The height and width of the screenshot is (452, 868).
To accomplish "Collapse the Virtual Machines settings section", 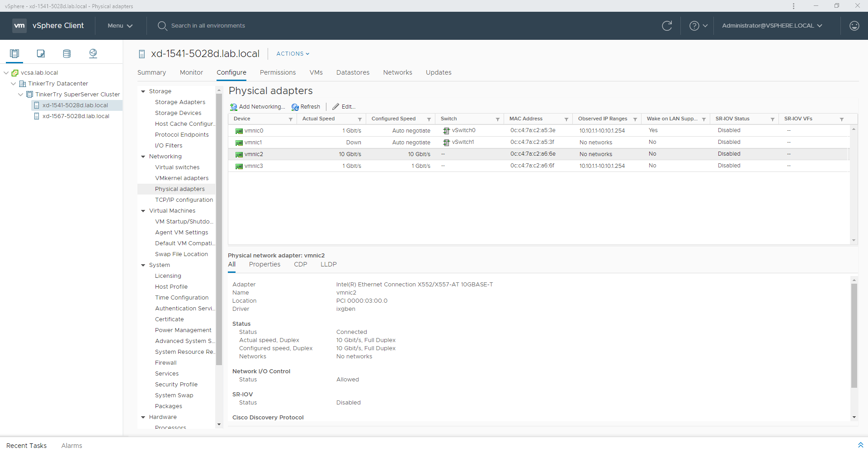I will click(143, 211).
